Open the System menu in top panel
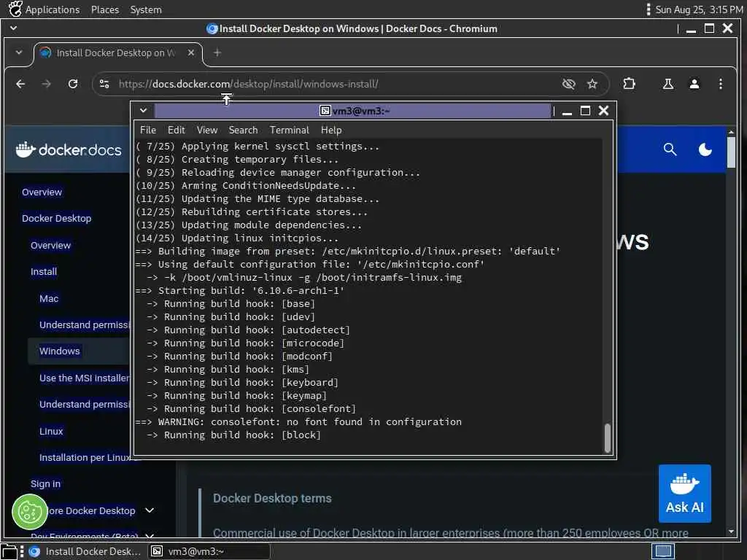The image size is (747, 560). 146,9
